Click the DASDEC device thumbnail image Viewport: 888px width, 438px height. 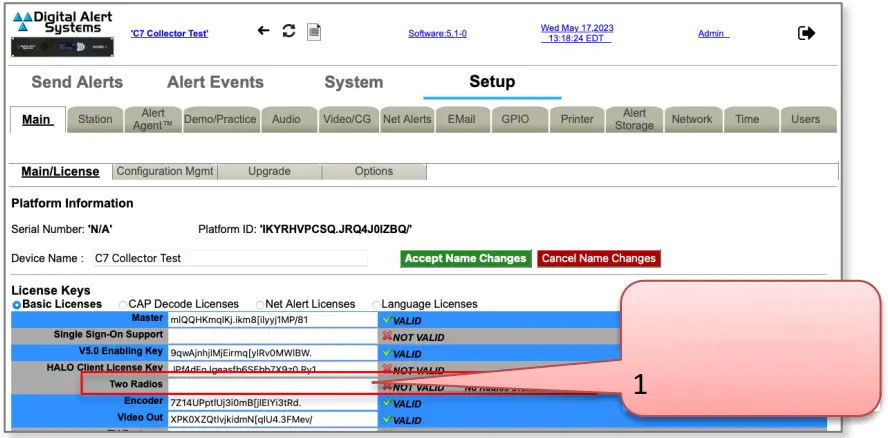[62, 47]
